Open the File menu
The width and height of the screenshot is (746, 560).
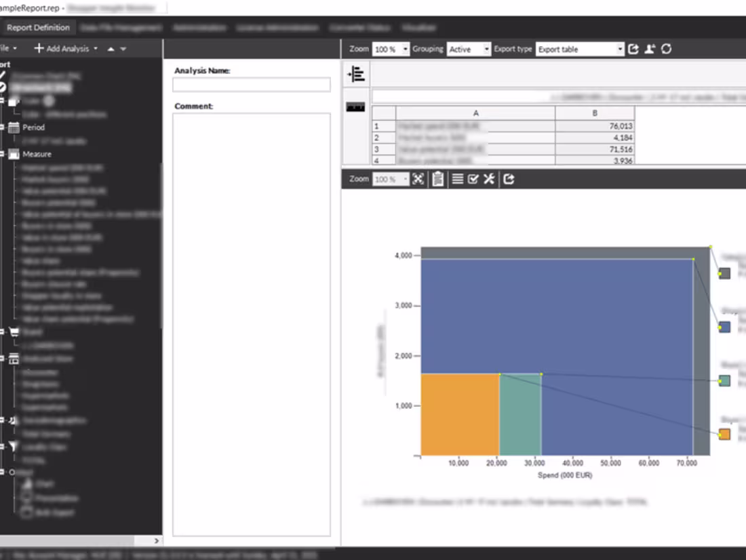(8, 48)
